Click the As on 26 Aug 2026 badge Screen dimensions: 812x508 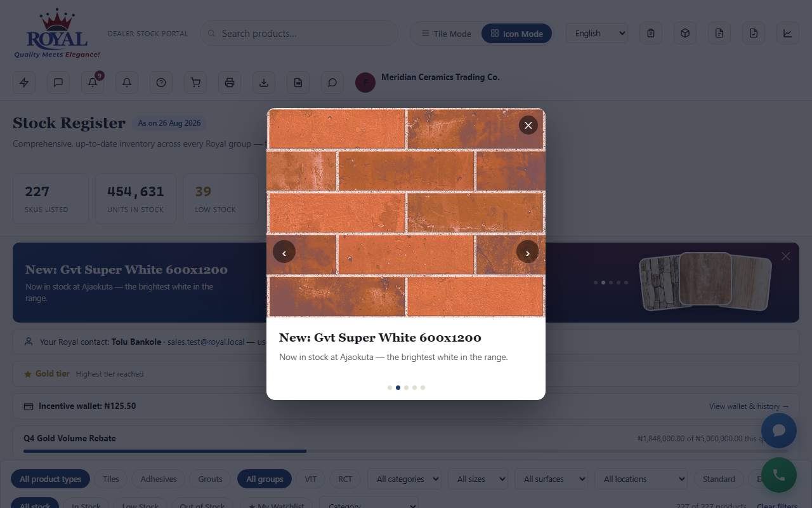[169, 123]
